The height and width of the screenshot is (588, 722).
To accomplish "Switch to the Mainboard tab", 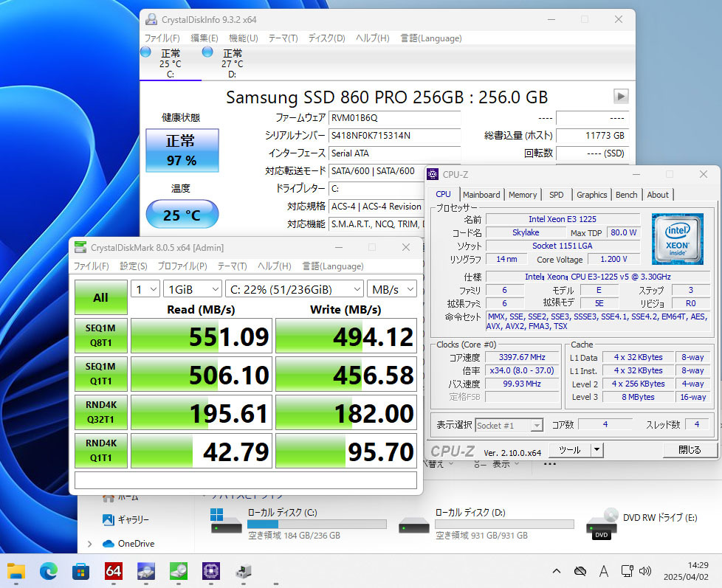I will 481,195.
